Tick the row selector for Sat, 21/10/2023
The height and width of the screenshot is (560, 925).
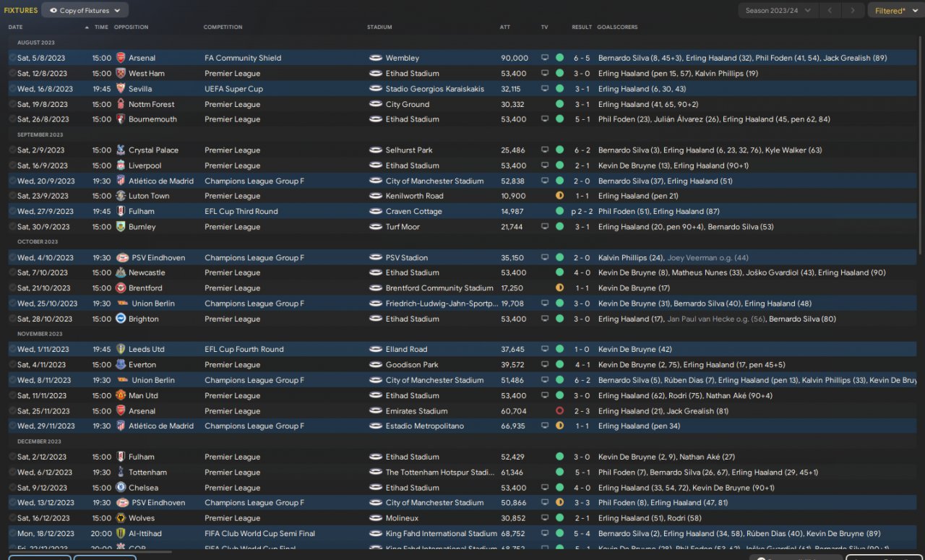click(x=12, y=288)
